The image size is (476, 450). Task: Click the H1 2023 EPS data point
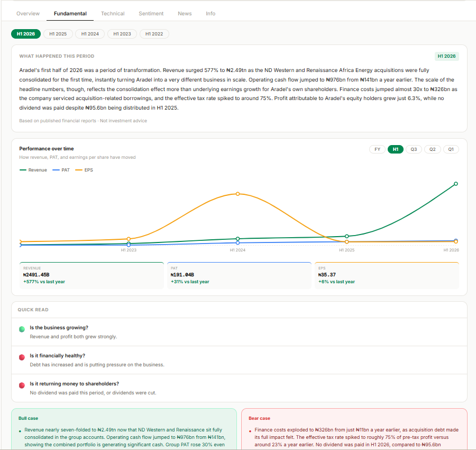129,239
